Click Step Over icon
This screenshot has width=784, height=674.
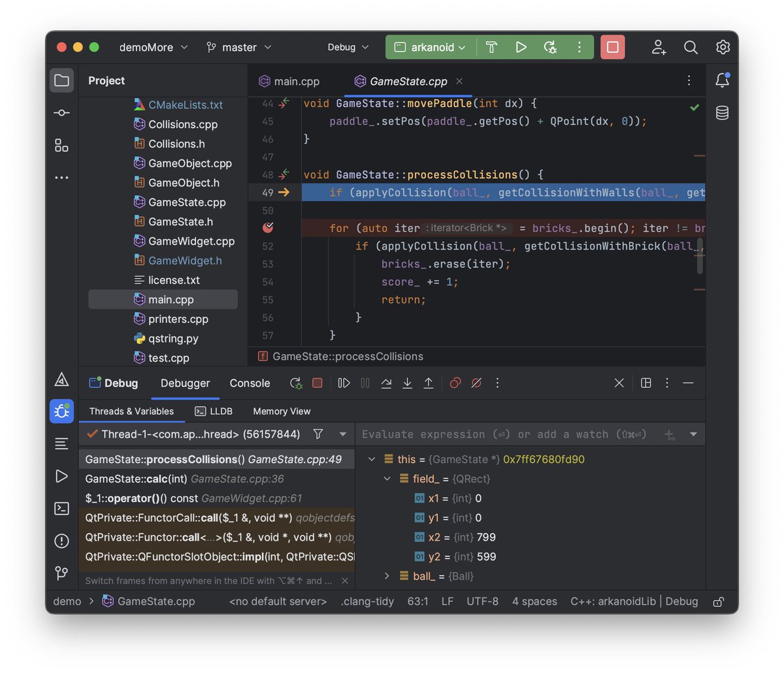click(386, 383)
